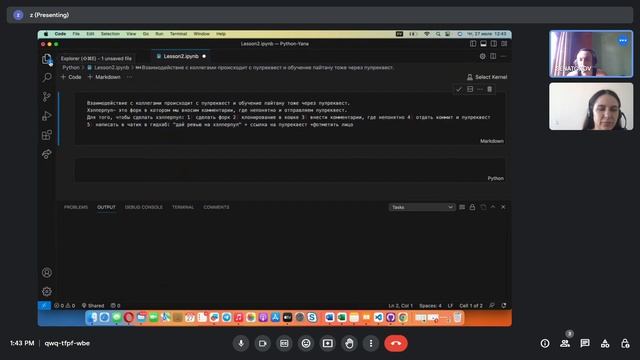This screenshot has width=640, height=360.
Task: Select the Lesson2.ipynb editor tab
Action: [x=181, y=56]
